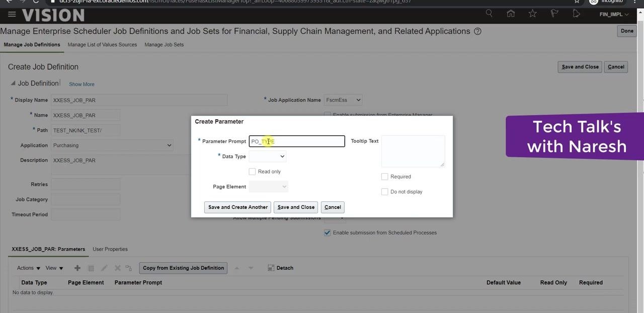644x313 pixels.
Task: Click the Show More link
Action: coord(82,84)
